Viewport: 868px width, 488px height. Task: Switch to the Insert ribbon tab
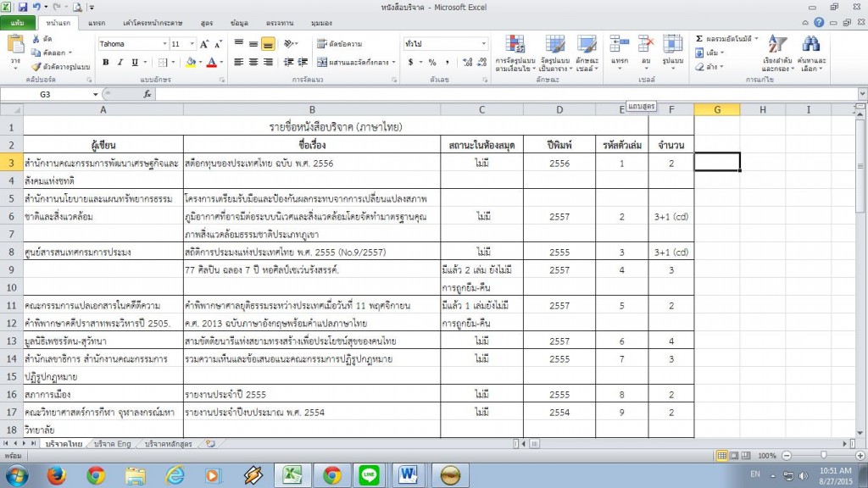97,23
